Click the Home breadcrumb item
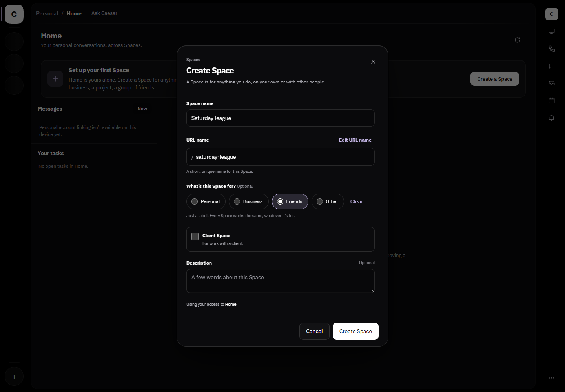 (x=74, y=13)
